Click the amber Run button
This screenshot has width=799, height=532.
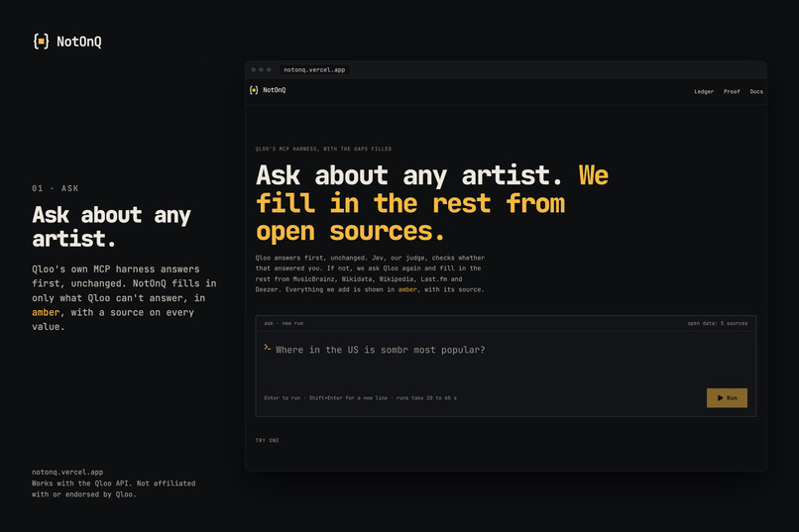pos(727,398)
